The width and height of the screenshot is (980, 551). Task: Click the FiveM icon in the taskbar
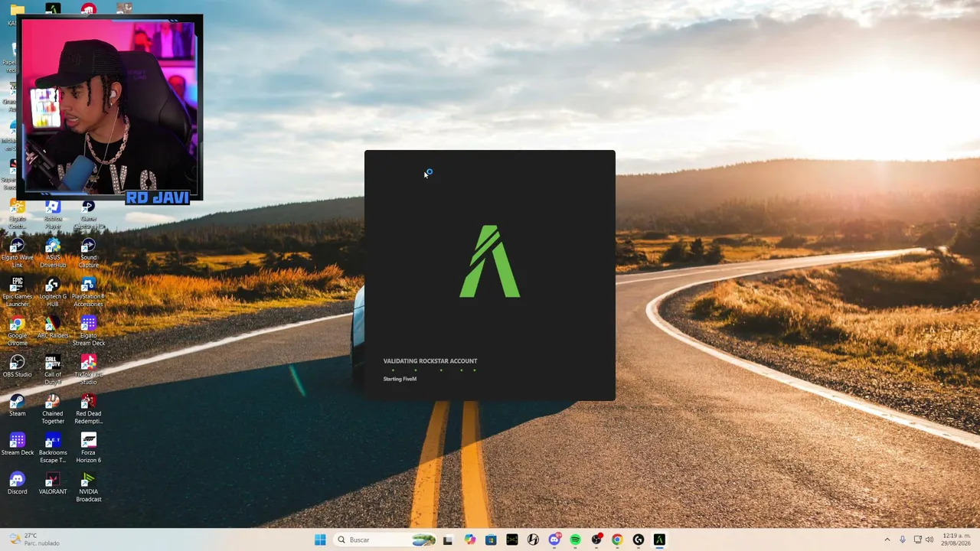point(659,540)
